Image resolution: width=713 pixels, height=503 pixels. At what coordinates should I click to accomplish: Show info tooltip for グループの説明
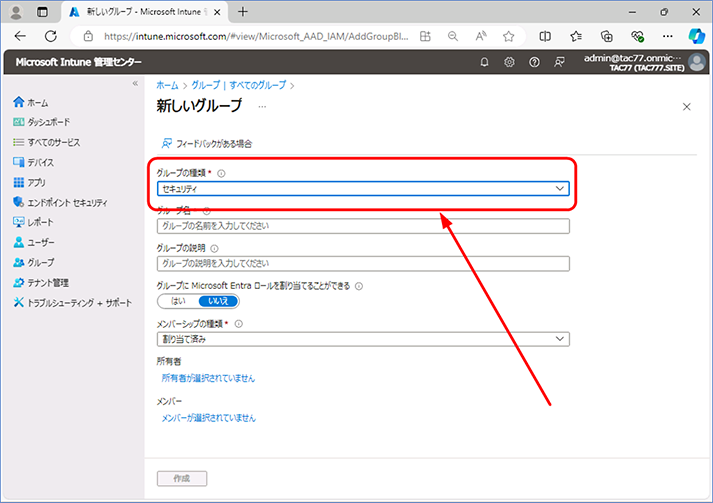[214, 248]
